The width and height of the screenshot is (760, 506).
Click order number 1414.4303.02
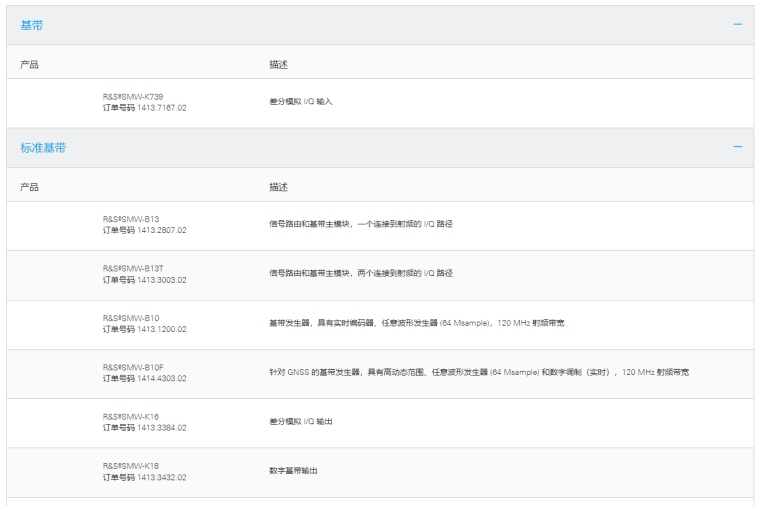pos(144,378)
